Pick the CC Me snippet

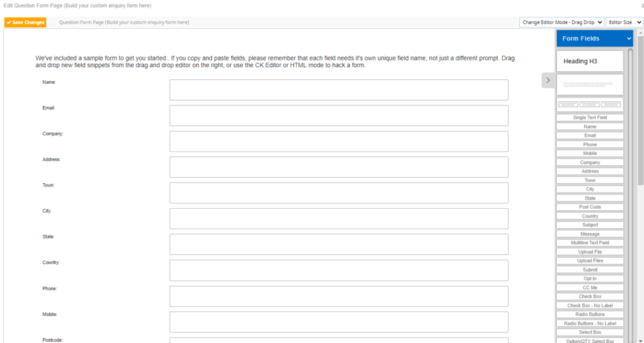point(590,287)
